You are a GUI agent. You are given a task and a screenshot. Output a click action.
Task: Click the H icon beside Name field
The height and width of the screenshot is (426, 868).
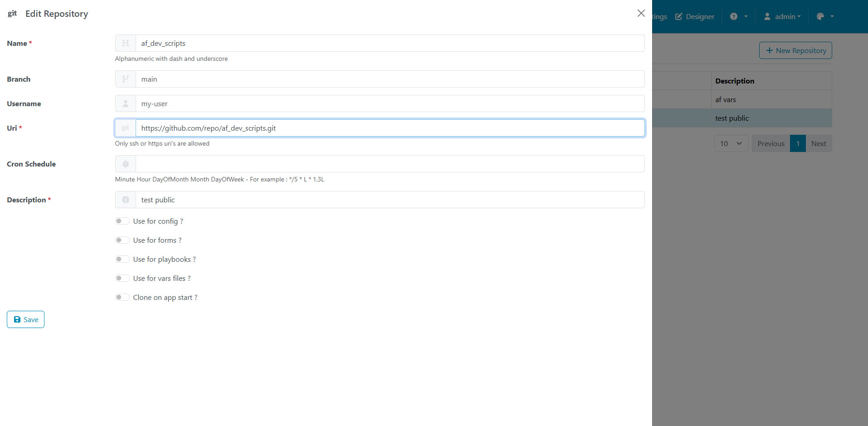pos(125,43)
